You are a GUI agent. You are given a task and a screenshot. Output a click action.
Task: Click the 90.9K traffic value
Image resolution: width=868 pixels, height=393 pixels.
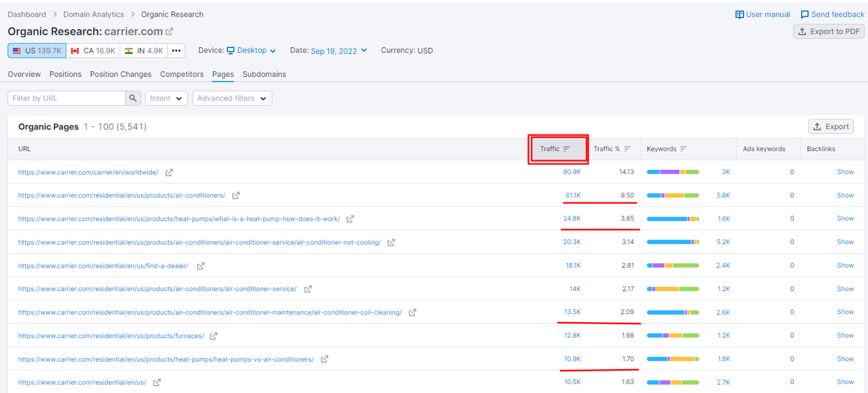coord(572,172)
